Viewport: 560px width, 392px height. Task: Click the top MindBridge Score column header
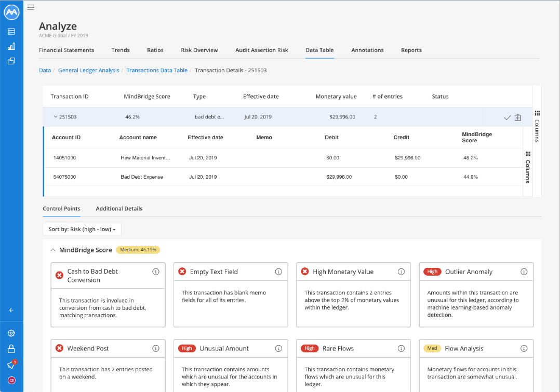[147, 97]
